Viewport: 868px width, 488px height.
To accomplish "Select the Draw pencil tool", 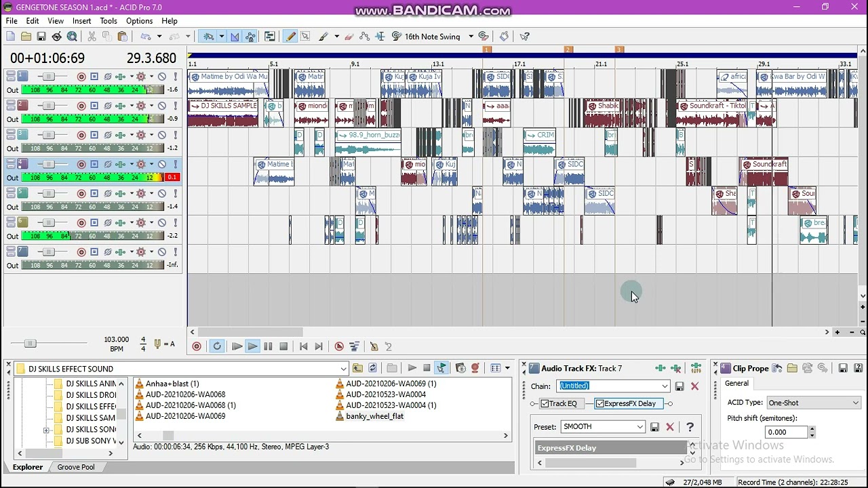I will pyautogui.click(x=290, y=37).
